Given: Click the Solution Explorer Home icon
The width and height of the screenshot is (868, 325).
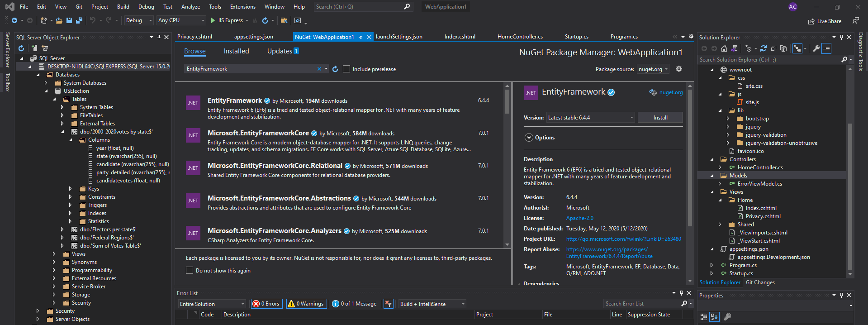Looking at the screenshot, I should (x=724, y=48).
